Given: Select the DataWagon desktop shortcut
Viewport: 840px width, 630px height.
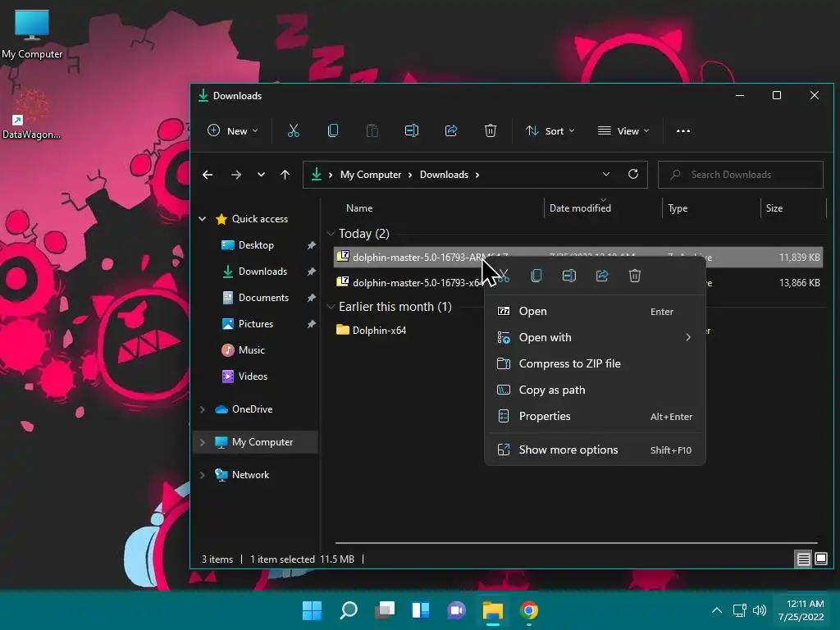Looking at the screenshot, I should 31,115.
